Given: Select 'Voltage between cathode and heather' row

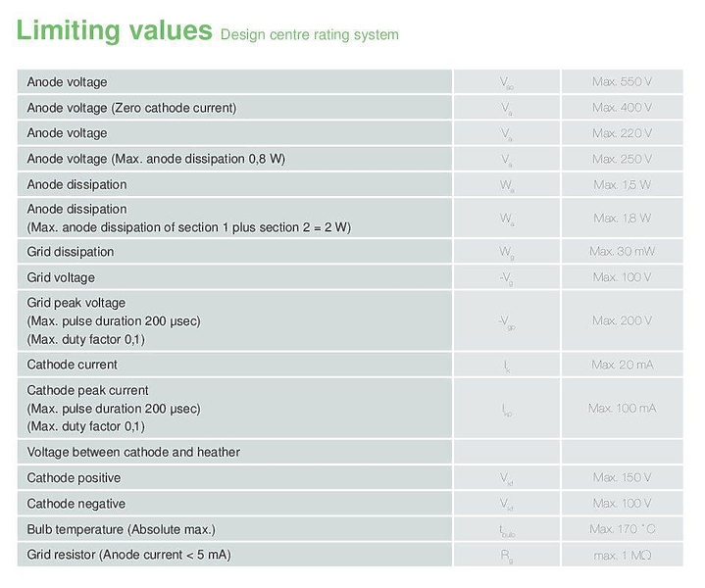Looking at the screenshot, I should click(133, 452).
